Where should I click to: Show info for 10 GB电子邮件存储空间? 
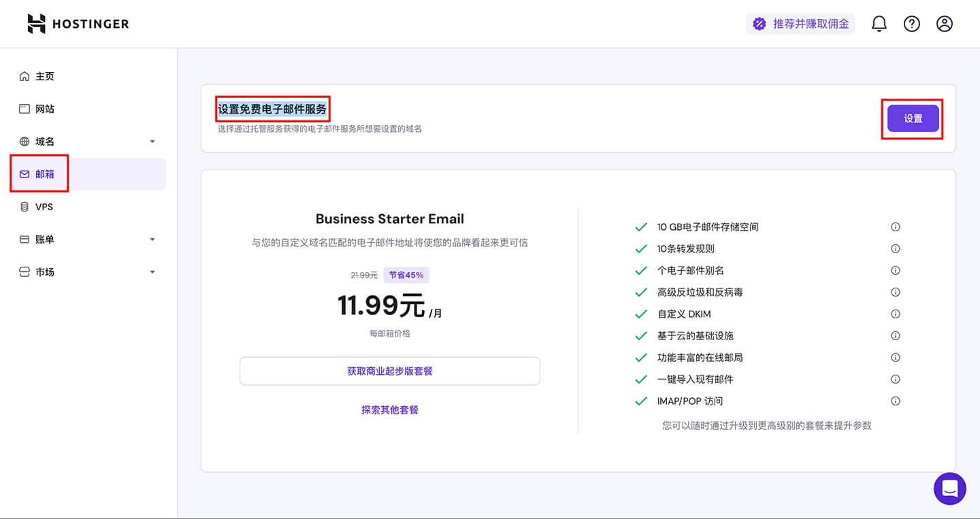click(896, 227)
